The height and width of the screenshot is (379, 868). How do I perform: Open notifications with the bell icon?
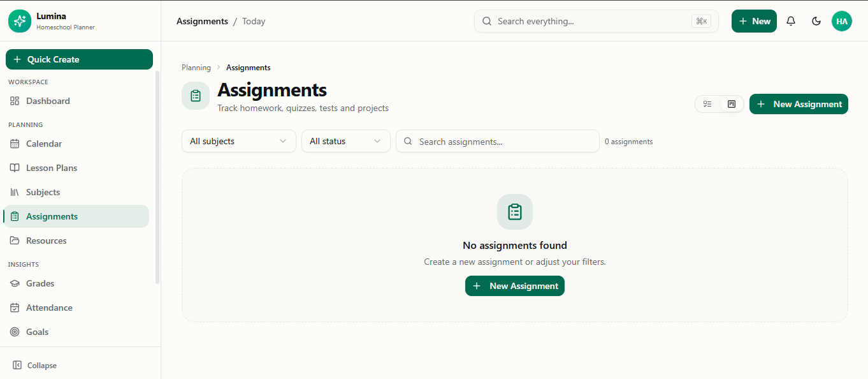point(791,21)
